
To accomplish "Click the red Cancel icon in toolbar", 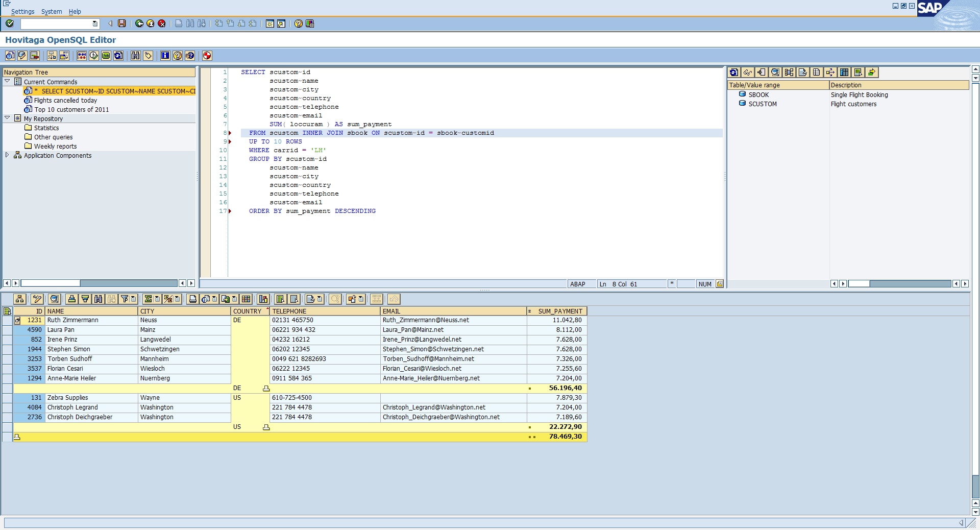I will pos(162,23).
